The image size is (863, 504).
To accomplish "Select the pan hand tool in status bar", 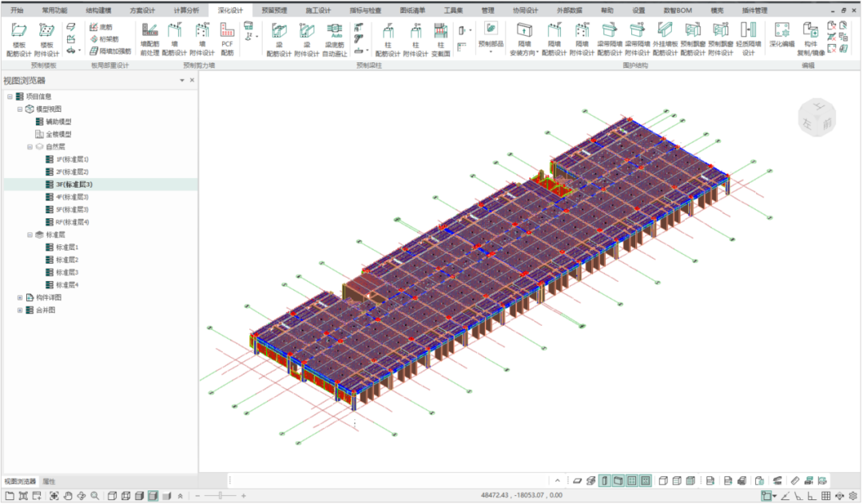I will pos(68,496).
